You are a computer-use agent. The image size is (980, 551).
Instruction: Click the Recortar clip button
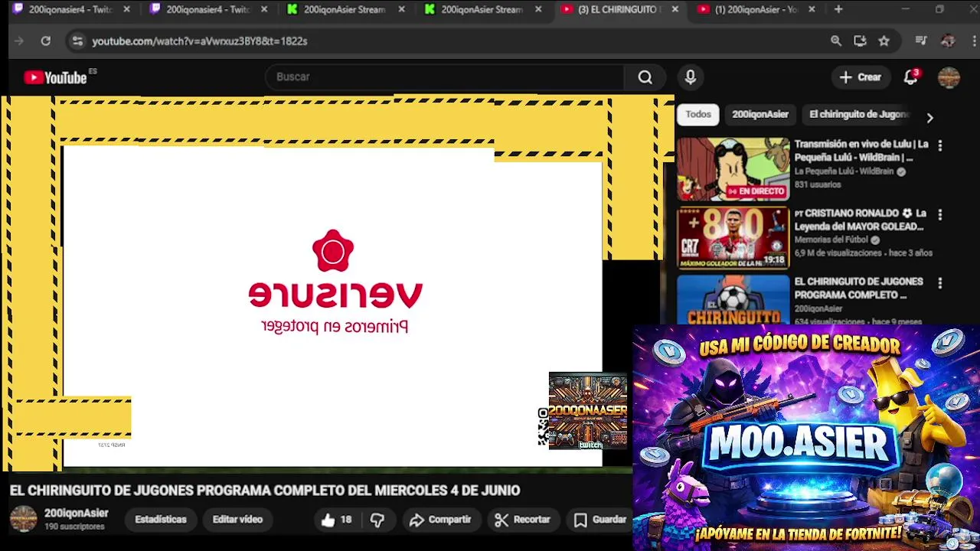point(523,520)
